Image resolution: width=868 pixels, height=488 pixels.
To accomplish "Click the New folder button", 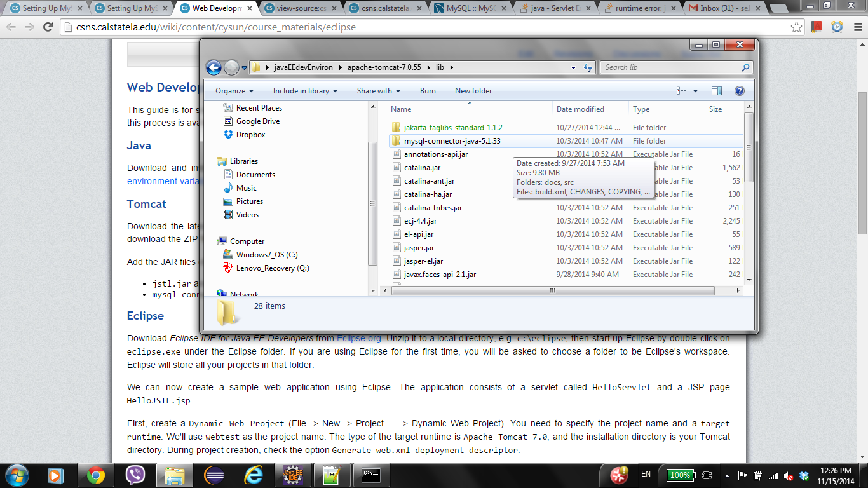I will coord(473,91).
